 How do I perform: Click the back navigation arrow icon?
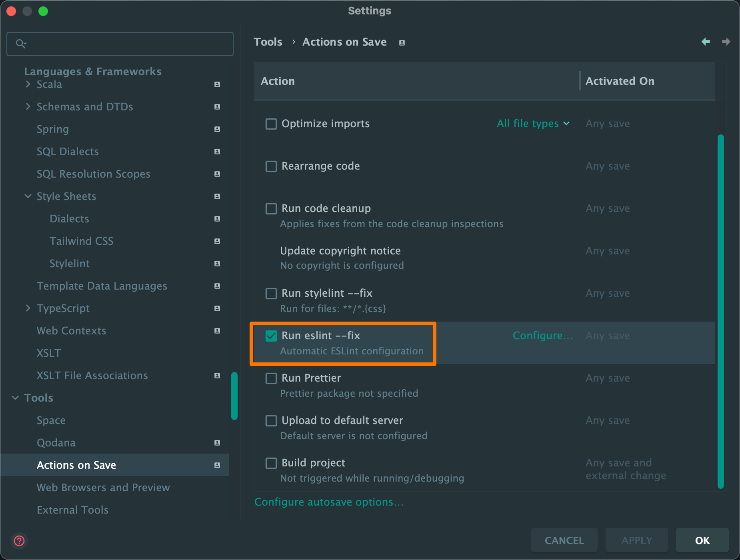click(706, 42)
